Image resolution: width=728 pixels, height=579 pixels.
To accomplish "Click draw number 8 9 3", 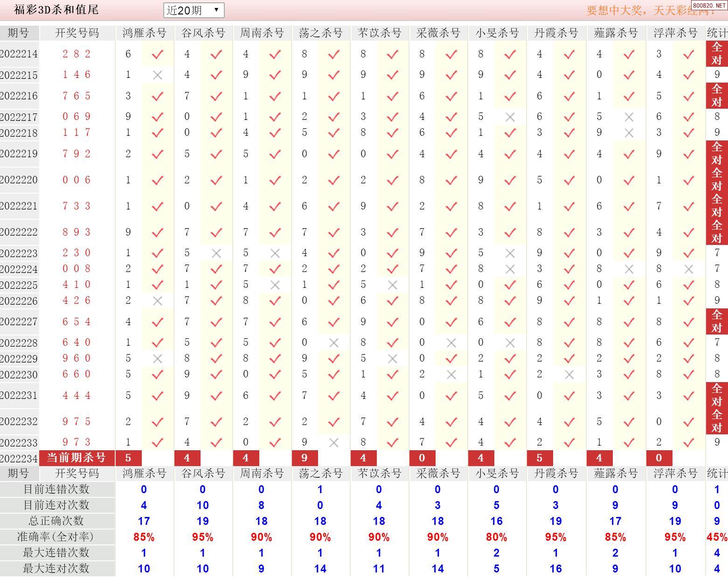I will 77,232.
